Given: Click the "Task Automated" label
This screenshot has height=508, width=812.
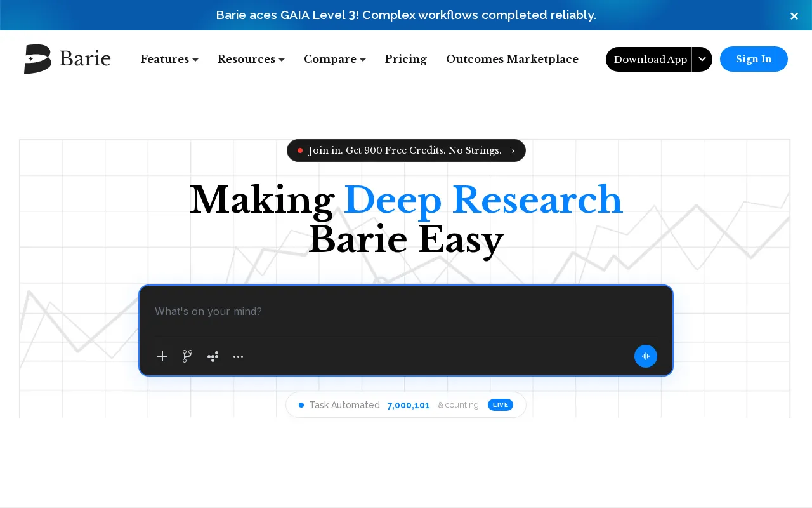Looking at the screenshot, I should pos(344,405).
